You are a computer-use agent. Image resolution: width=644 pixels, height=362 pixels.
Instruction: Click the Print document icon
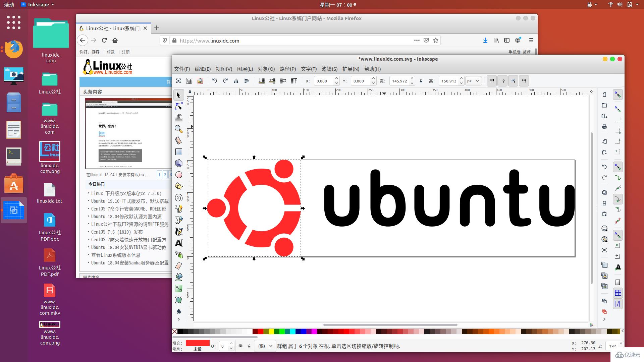604,127
